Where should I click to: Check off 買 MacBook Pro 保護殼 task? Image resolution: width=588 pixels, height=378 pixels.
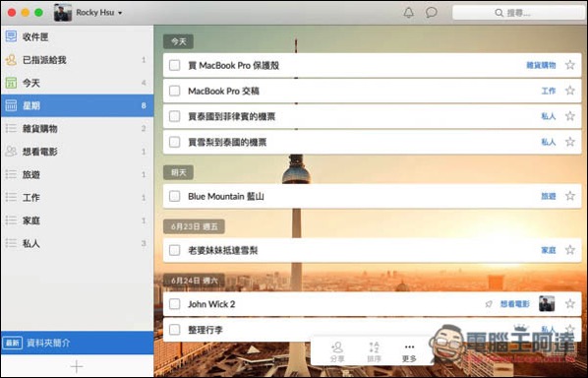point(174,65)
